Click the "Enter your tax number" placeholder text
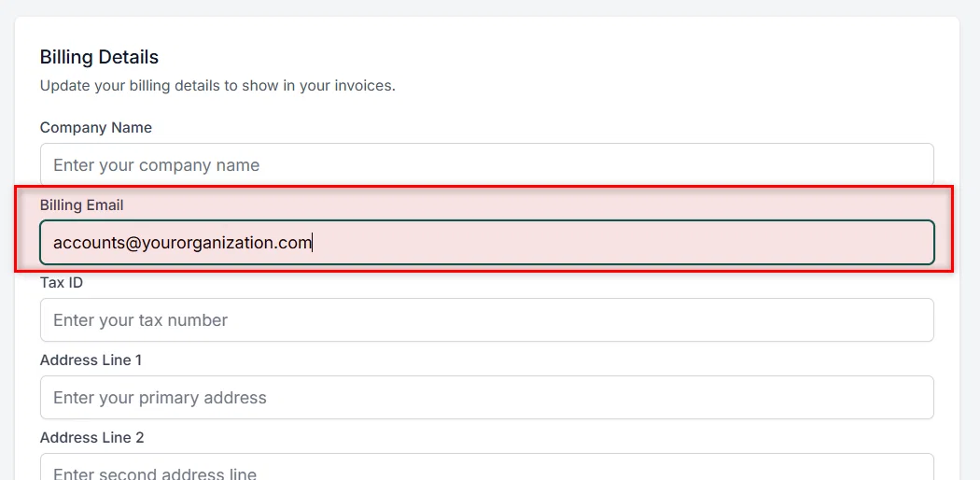 tap(141, 320)
